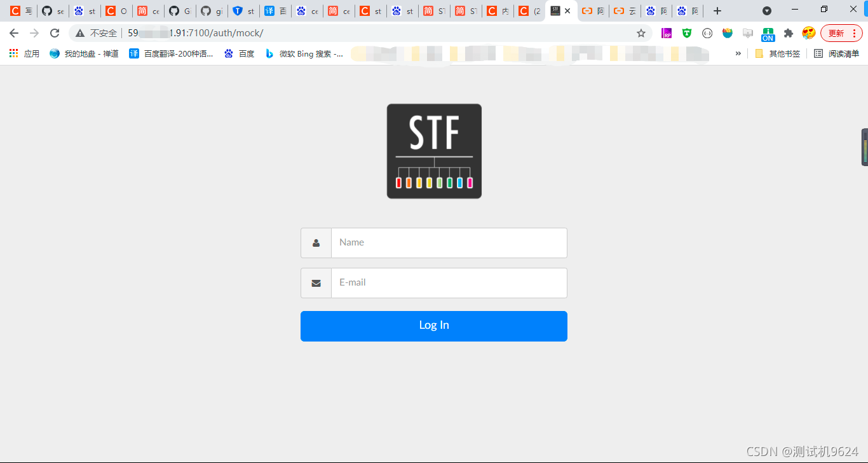868x463 pixels.
Task: Open the purple RP extension
Action: coord(667,33)
